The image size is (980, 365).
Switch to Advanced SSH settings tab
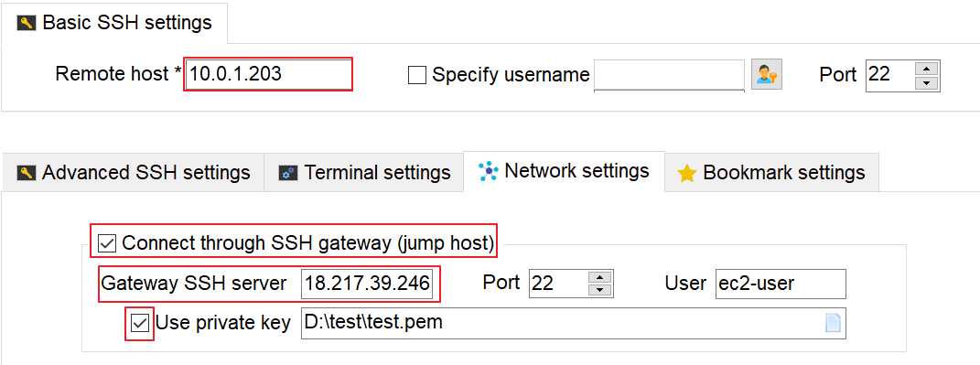pos(133,173)
